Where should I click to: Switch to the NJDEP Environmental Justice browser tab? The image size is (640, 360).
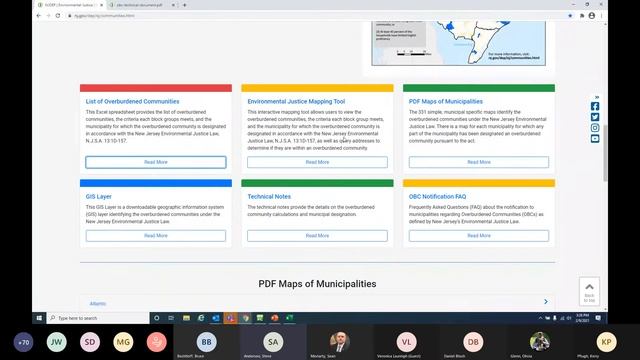point(71,5)
